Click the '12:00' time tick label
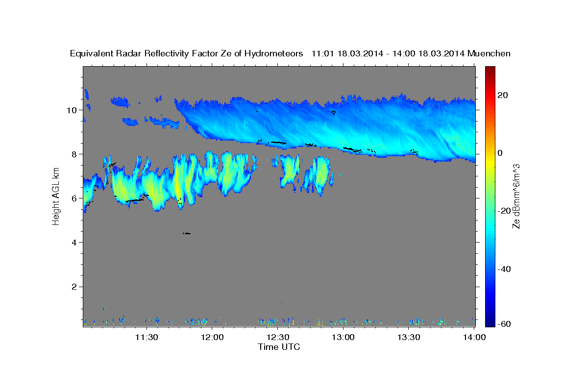 click(x=212, y=337)
